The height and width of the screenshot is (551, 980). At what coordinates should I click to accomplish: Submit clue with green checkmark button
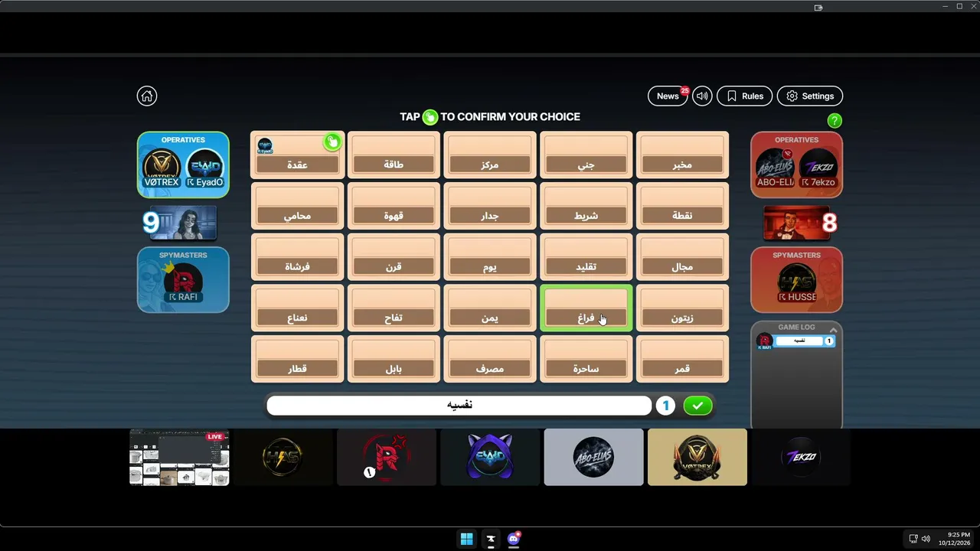tap(697, 406)
